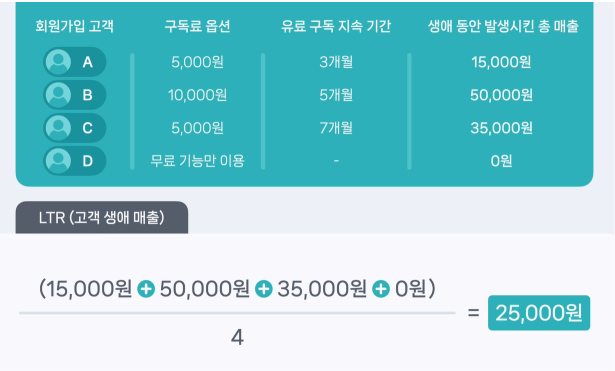Viewport: 615px width, 371px height.
Task: Select customer B's 10,000원 subscription option
Action: [197, 95]
